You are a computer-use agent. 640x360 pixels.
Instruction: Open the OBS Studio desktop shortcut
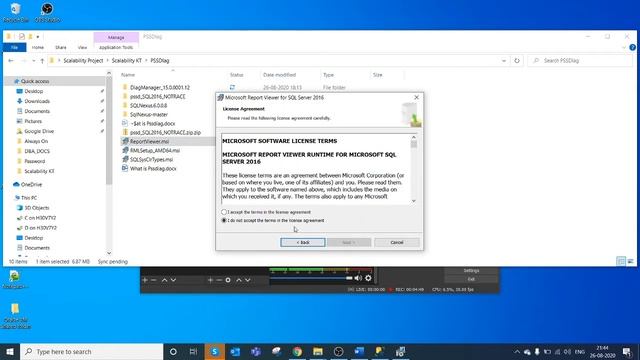(47, 12)
